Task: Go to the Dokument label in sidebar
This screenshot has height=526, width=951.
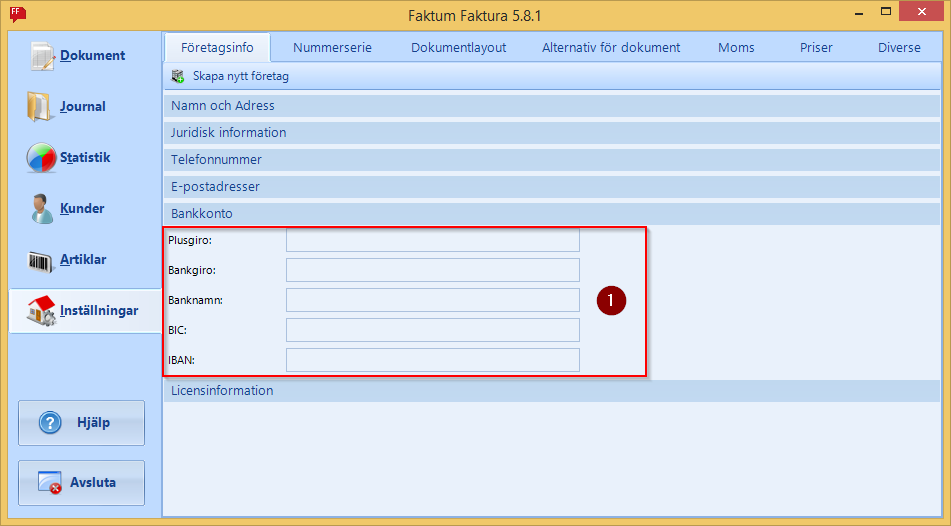Action: pos(93,56)
